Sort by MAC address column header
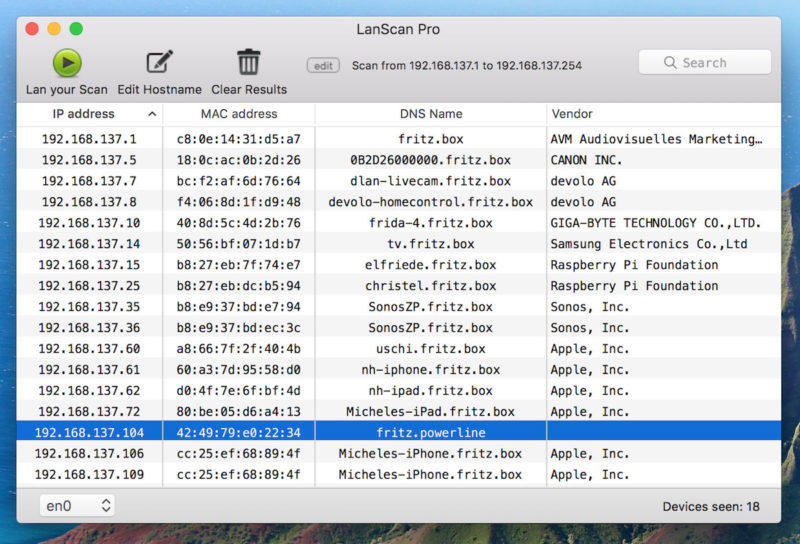 click(239, 114)
